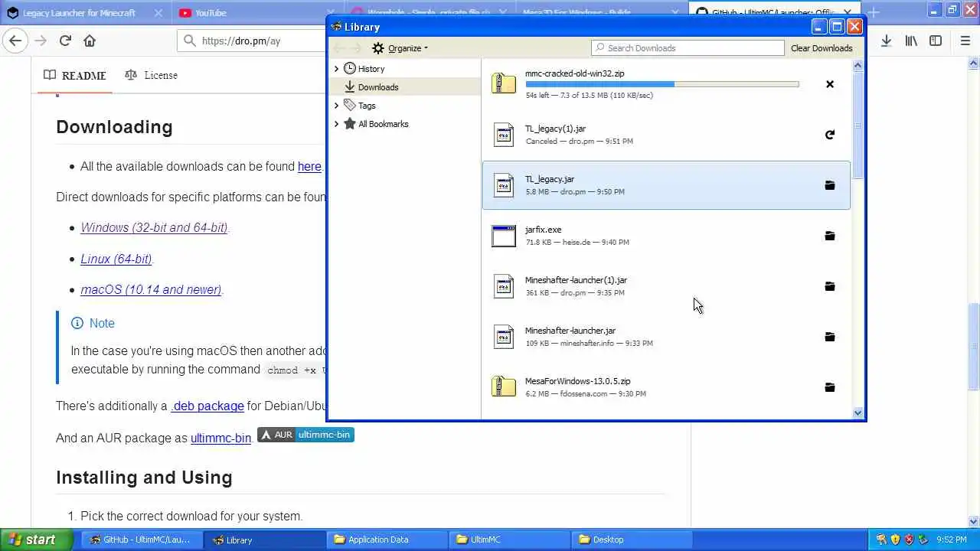980x551 pixels.
Task: Switch to the GitHub UltimMC tab
Action: [x=773, y=12]
